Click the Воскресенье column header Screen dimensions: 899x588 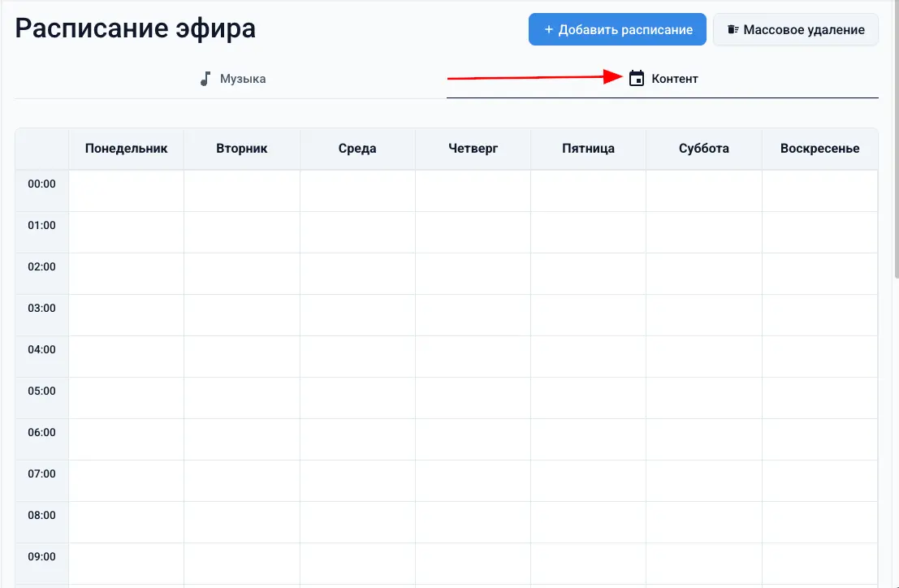point(819,148)
